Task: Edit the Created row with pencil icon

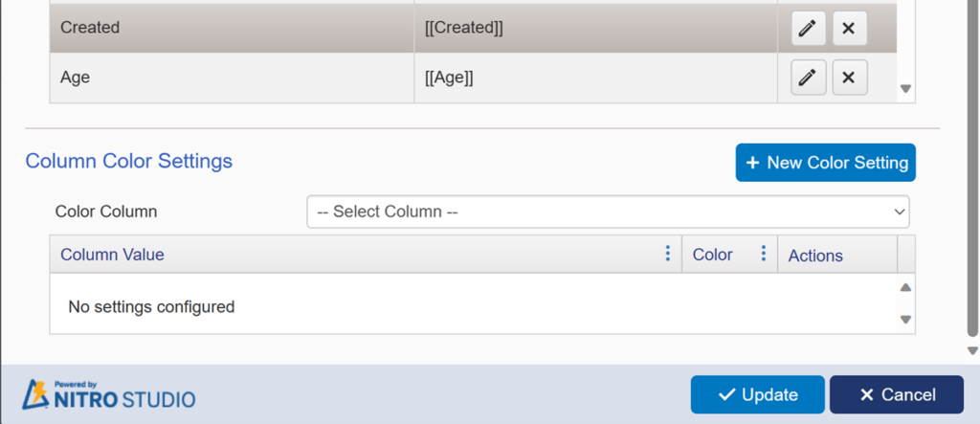Action: click(808, 29)
